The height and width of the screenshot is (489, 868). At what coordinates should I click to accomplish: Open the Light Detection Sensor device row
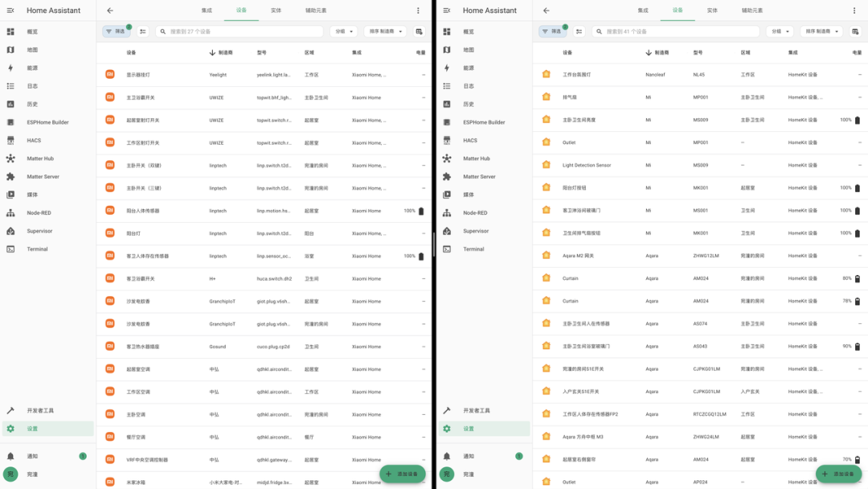(700, 165)
